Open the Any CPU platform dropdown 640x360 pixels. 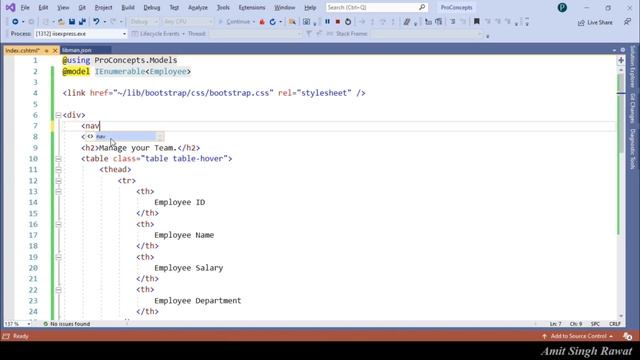[188, 22]
